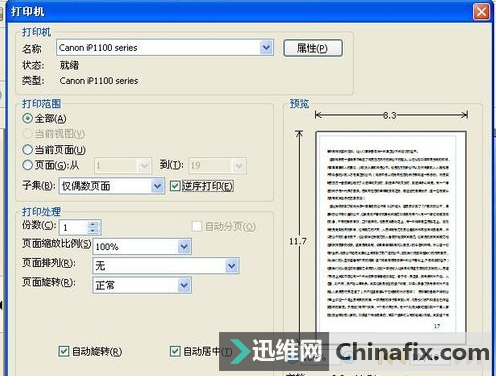Expand the 页面排列 layout dropdown showing 无
This screenshot has height=376, width=496.
pos(232,266)
